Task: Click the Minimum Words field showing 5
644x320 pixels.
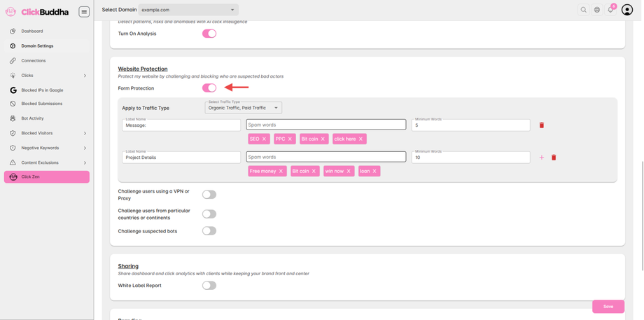Action: click(x=470, y=125)
